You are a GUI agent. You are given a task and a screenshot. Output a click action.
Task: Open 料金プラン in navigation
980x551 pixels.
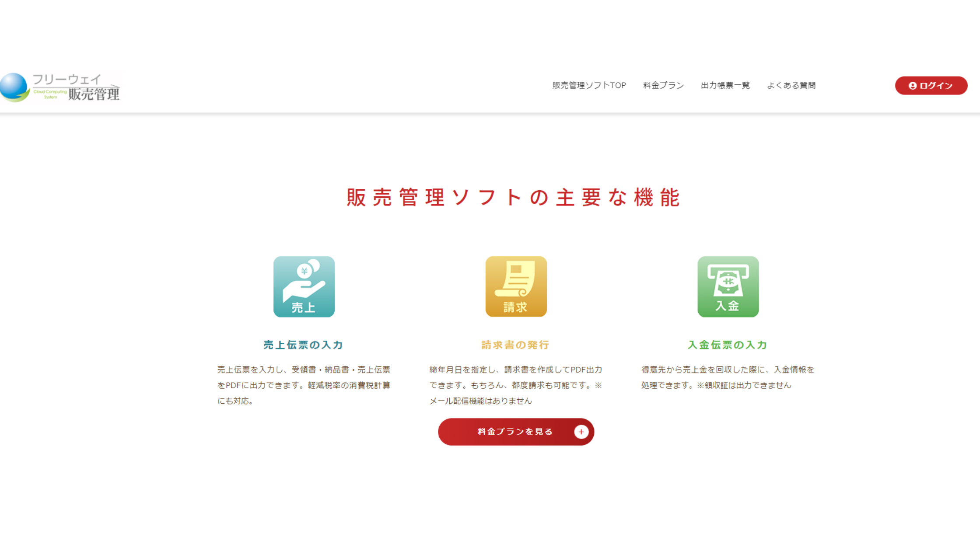[663, 85]
